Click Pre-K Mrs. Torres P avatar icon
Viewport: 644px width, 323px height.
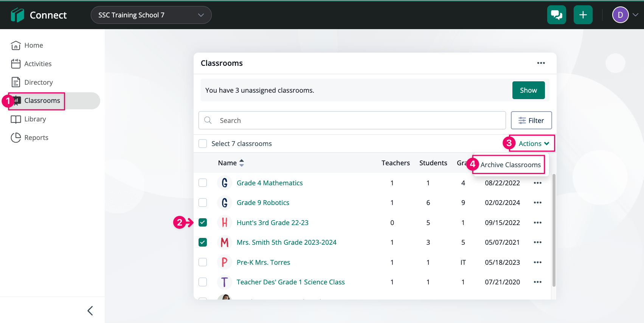click(x=225, y=262)
